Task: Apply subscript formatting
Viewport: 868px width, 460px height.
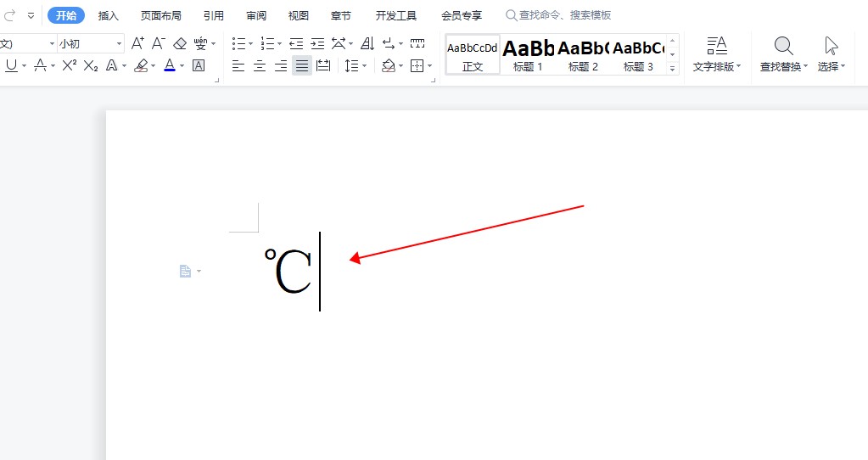Action: click(x=91, y=65)
